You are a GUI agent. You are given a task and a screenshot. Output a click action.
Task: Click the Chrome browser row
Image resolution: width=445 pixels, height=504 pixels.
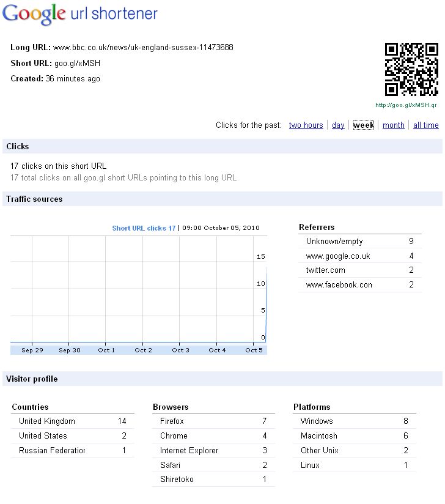213,436
